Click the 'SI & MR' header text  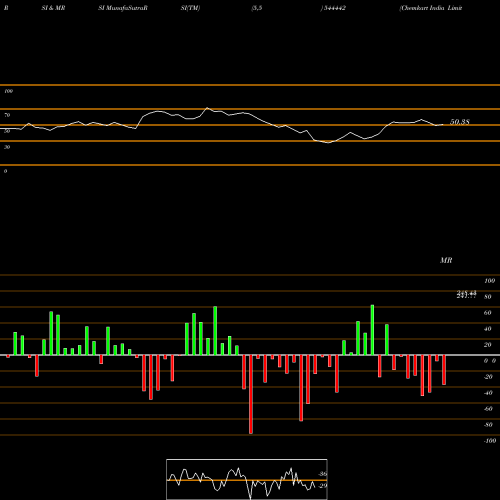click(53, 8)
